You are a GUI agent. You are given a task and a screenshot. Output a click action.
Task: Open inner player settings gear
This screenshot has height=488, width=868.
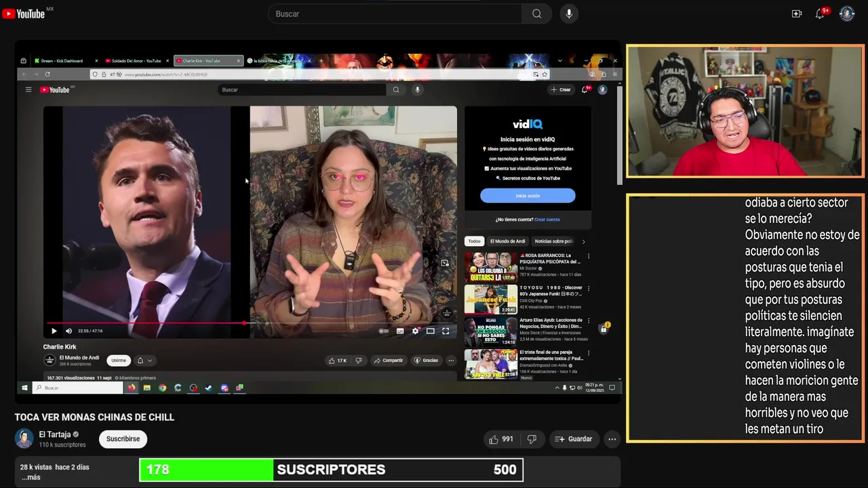(x=415, y=331)
